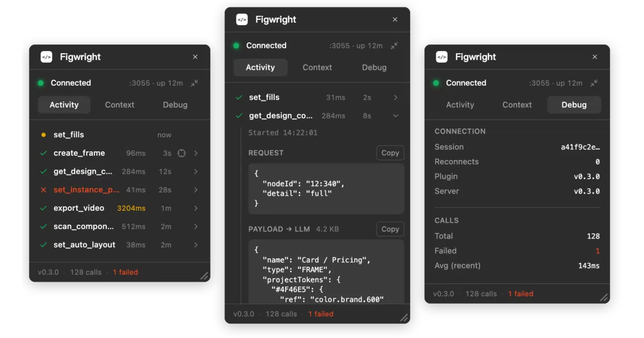This screenshot has width=644, height=338.
Task: Click the "1 failed" status in the middle panel footer
Action: pyautogui.click(x=321, y=314)
